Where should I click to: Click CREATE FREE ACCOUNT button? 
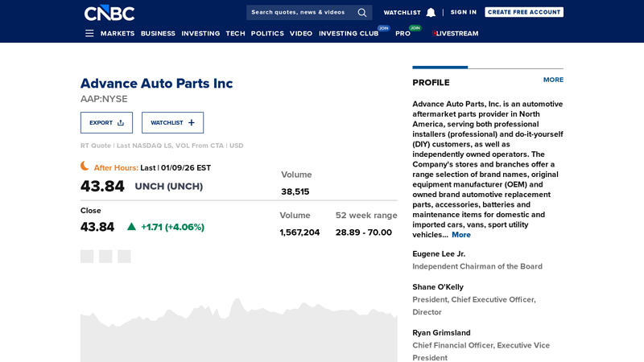pos(524,12)
